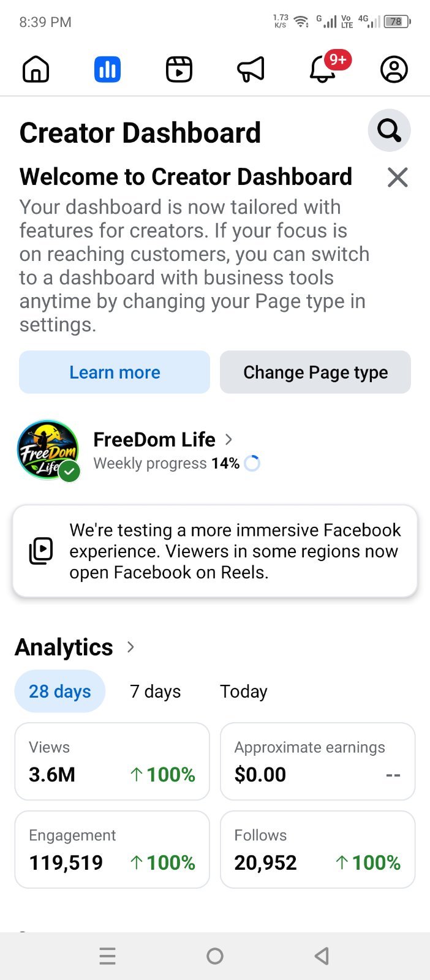Open the megaphone ads icon
430x980 pixels.
point(251,69)
